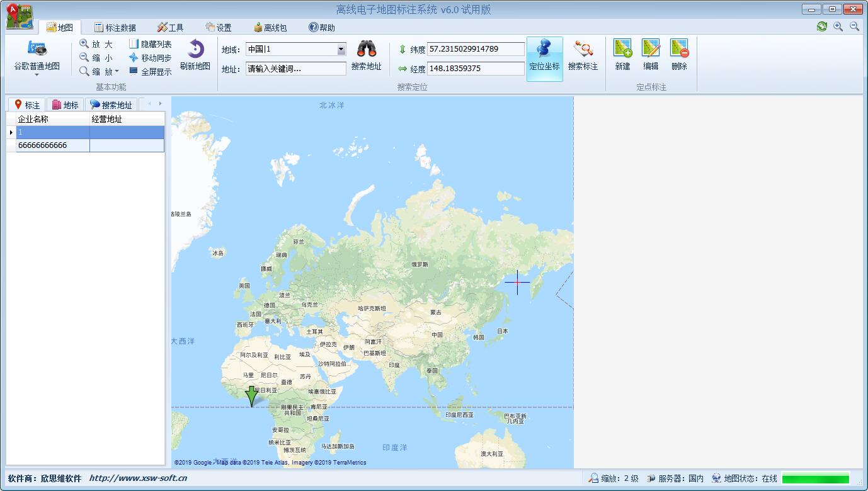868x491 pixels.
Task: Click the 新建 new marker button
Action: click(622, 55)
